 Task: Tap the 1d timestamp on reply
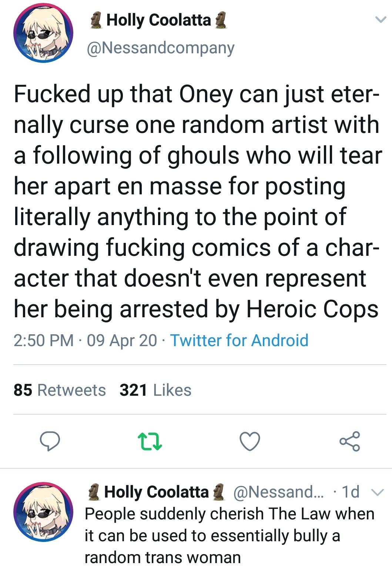[351, 492]
